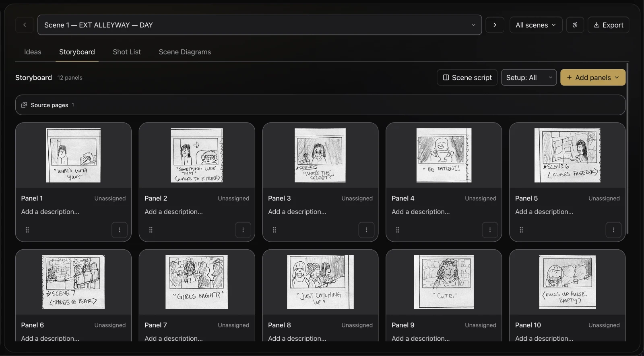Open Panel 10 "Pulls up purse" sketch
Viewport: 644px width, 356px height.
click(568, 282)
